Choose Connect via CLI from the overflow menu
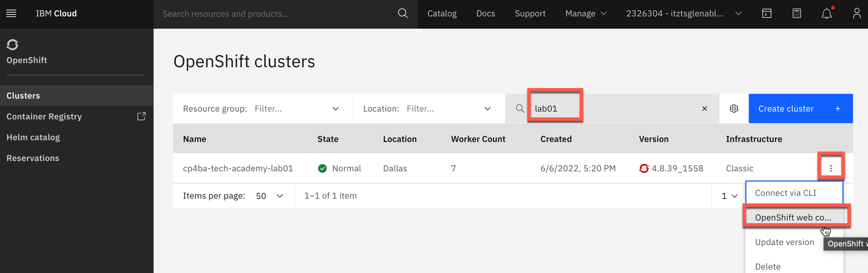The height and width of the screenshot is (273, 868). click(794, 193)
